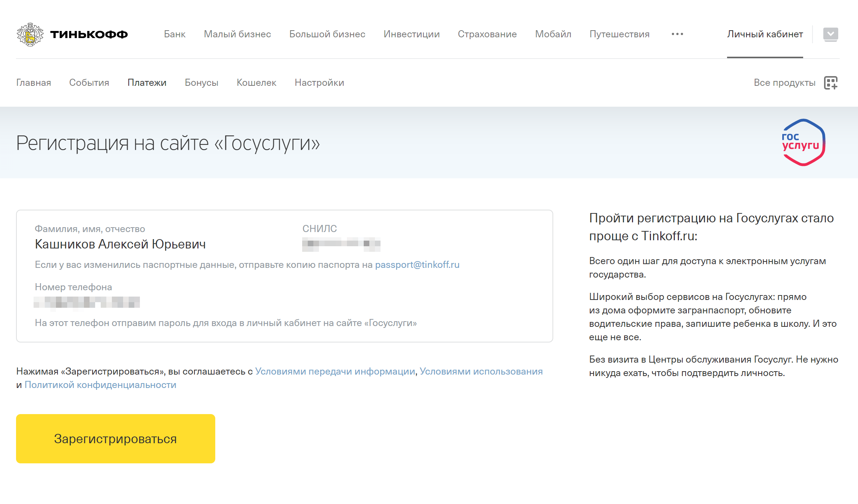Click the all products grid-plus icon

(x=831, y=83)
